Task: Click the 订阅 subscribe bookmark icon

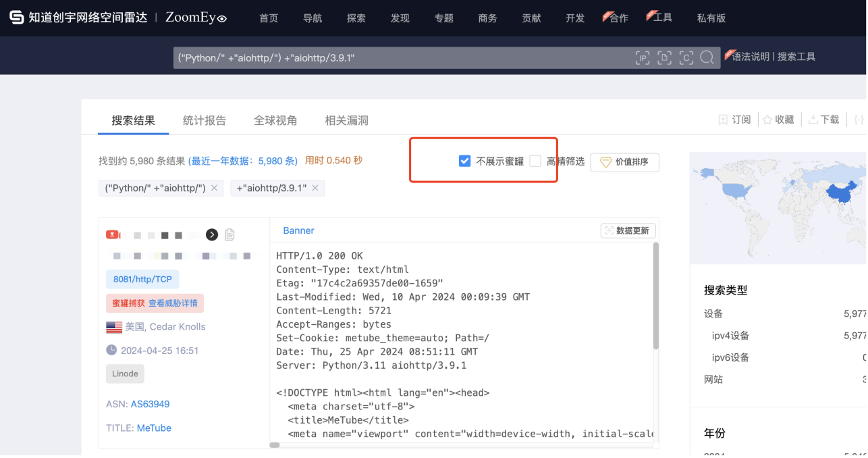Action: point(723,120)
